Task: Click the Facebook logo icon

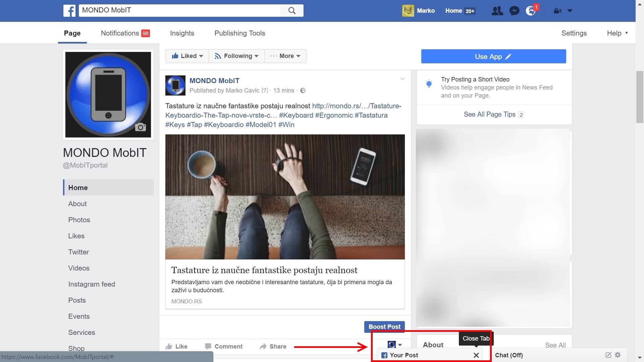Action: (x=69, y=11)
